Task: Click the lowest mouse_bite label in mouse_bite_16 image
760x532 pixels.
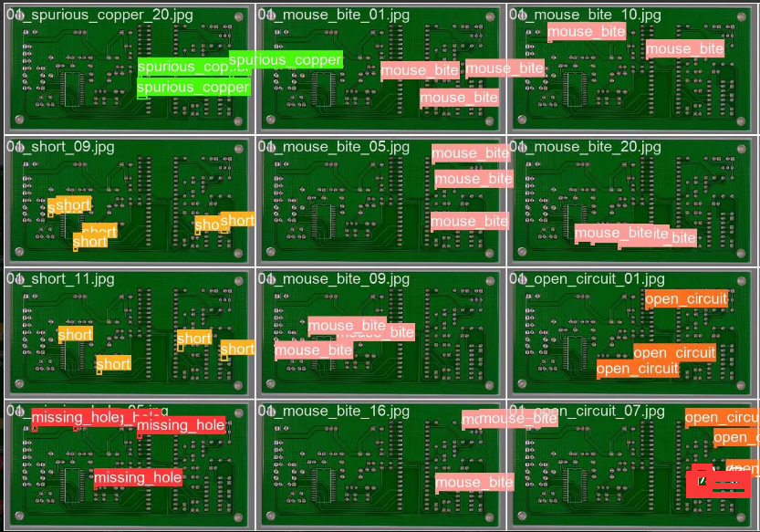Action: (x=474, y=482)
